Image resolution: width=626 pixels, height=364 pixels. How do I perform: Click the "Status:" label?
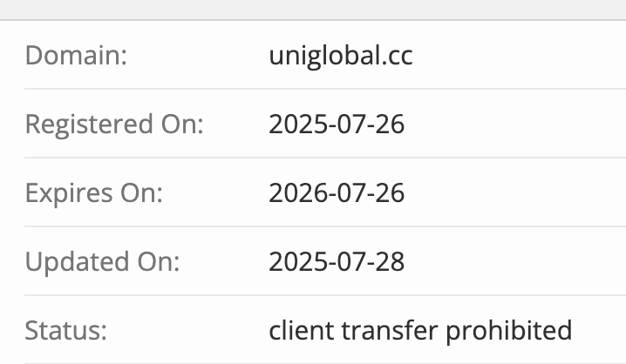[x=65, y=331]
